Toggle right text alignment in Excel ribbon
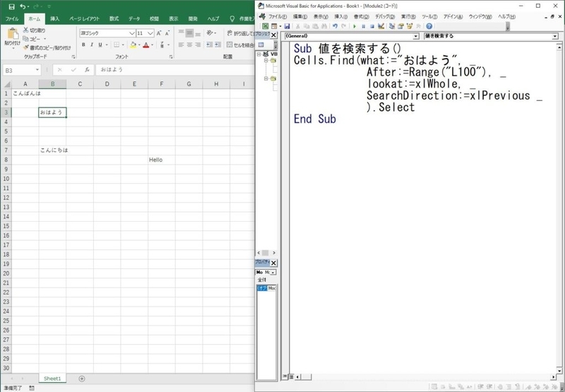 point(198,44)
